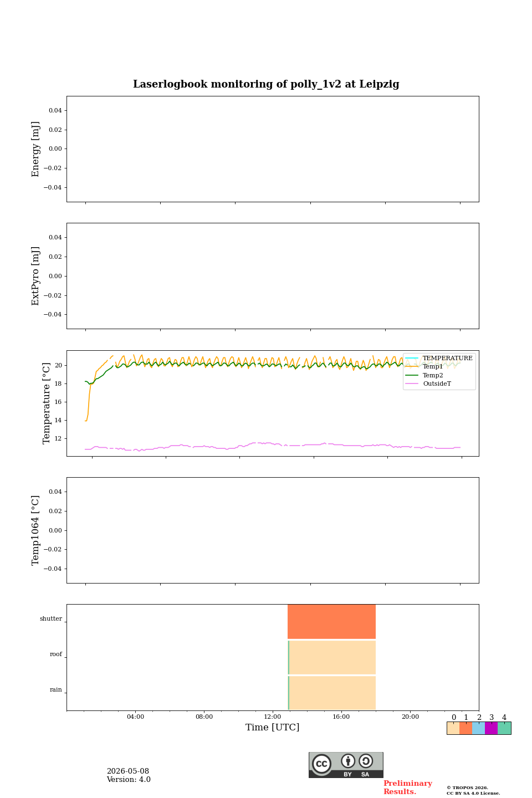Click the Energy [mJ] axis label
The image size is (532, 798).
(36, 149)
